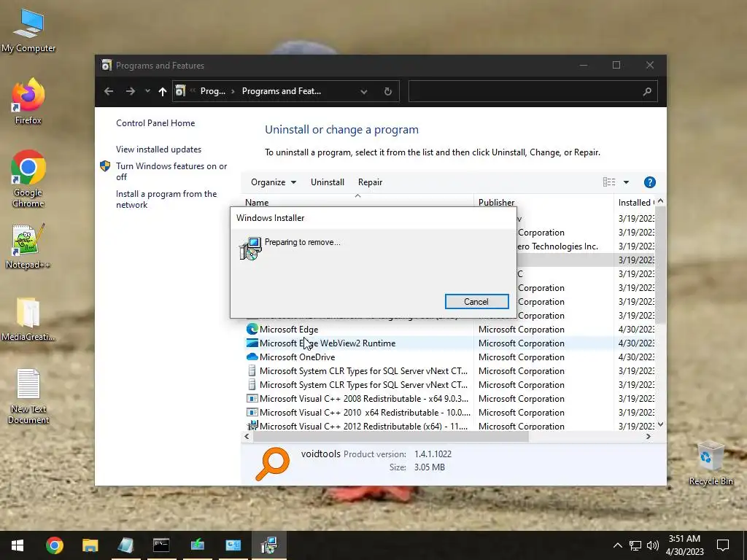Viewport: 747px width, 560px height.
Task: Open MediaCreati... folder on desktop
Action: [28, 319]
